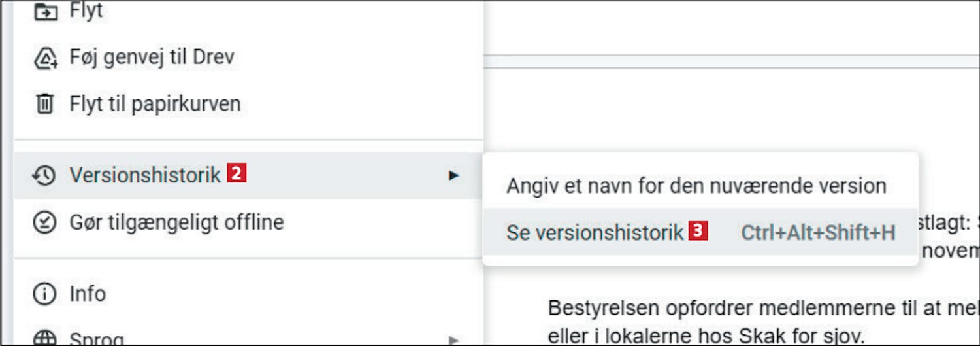Click the offline availability checkmark icon
The height and width of the screenshot is (346, 980).
click(44, 222)
